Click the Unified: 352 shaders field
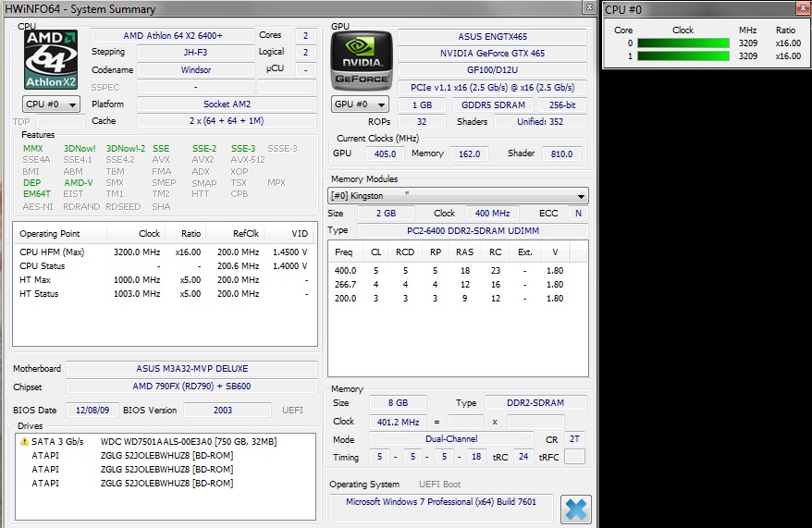812x528 pixels. [x=540, y=122]
